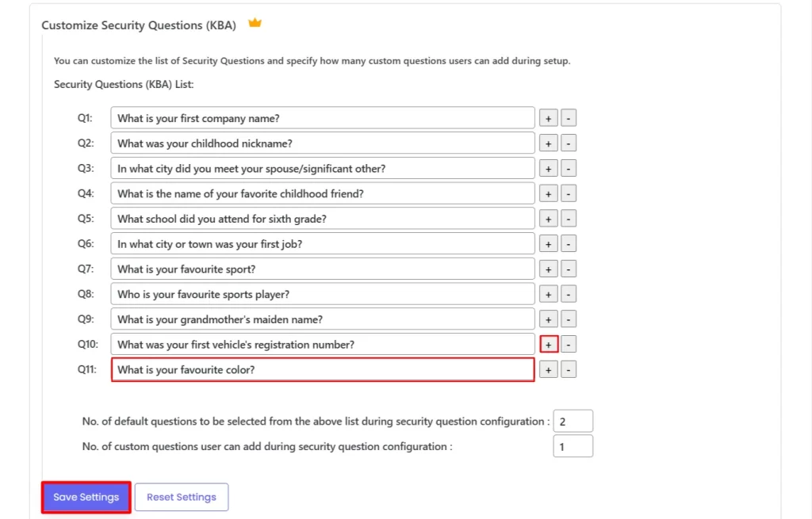Add a question after Q1 with plus
Screen dimensions: 812x519
pyautogui.click(x=549, y=118)
